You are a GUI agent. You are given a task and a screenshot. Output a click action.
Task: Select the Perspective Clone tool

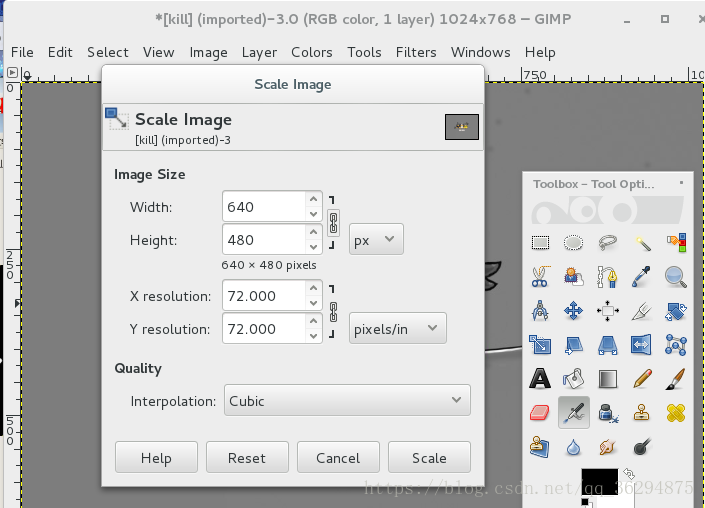(540, 447)
